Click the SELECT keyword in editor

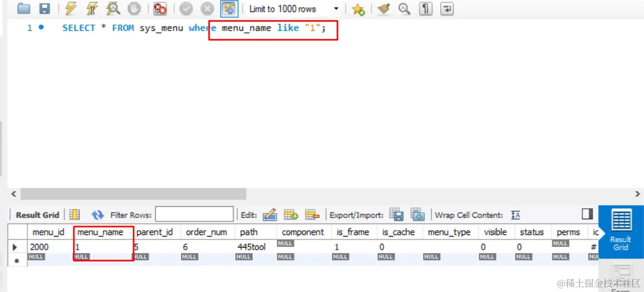coord(79,28)
